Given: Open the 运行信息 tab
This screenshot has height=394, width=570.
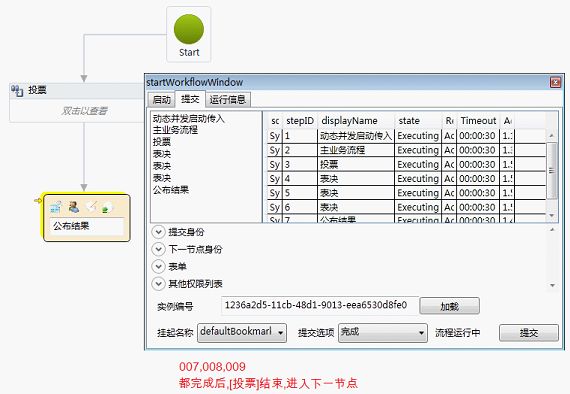Looking at the screenshot, I should (228, 99).
